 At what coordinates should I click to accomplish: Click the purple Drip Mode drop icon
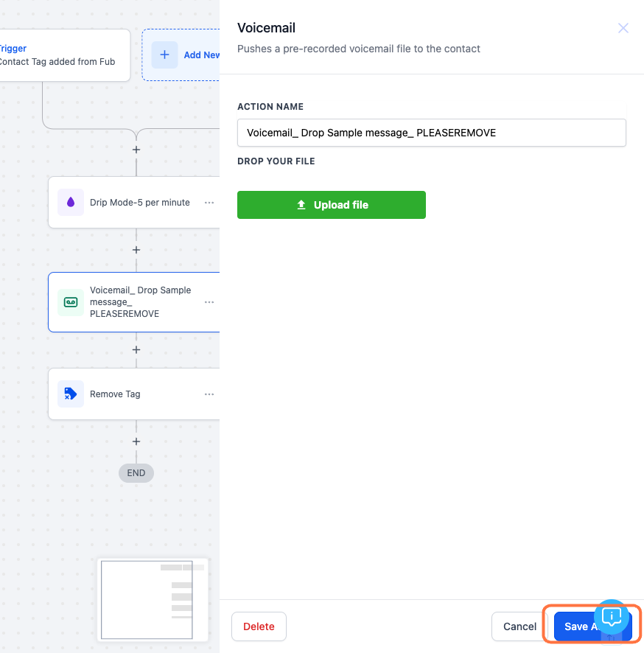pos(71,203)
